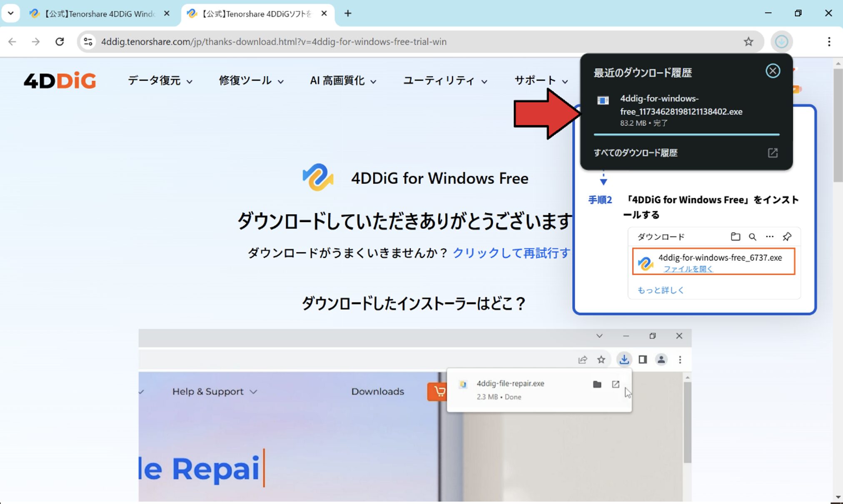Close the first Tenorshare tab
This screenshot has height=504, width=843.
pyautogui.click(x=167, y=14)
